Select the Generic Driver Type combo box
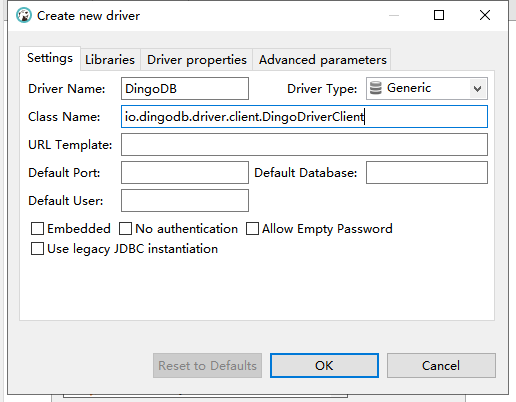The image size is (516, 402). point(427,89)
